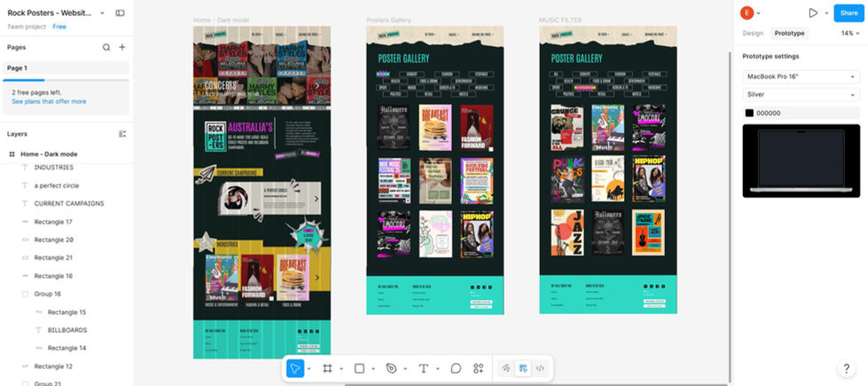This screenshot has height=386, width=868.
Task: Switch to Dev Mode code toggle
Action: [541, 368]
